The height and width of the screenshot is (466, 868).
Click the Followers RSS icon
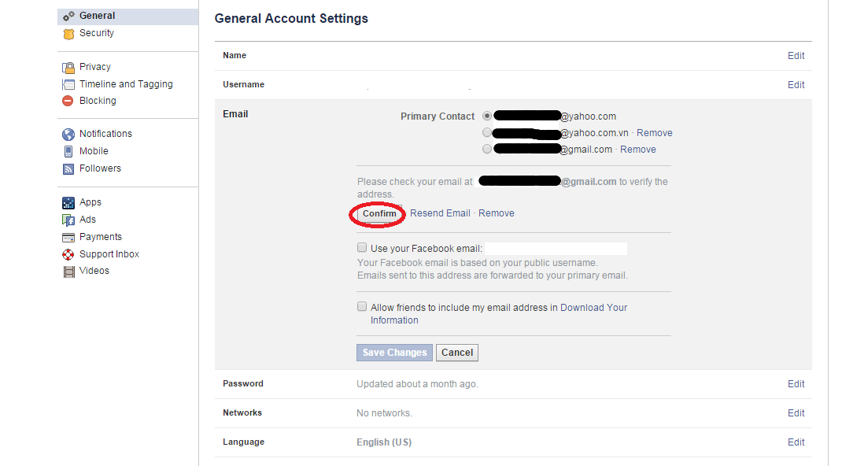68,168
